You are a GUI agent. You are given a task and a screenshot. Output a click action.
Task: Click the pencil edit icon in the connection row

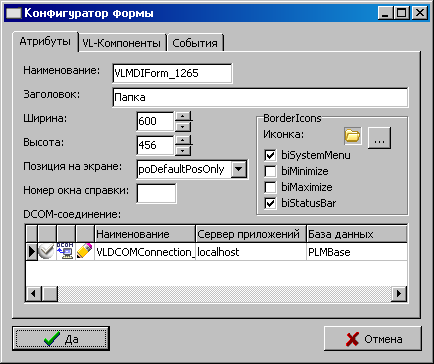[85, 252]
